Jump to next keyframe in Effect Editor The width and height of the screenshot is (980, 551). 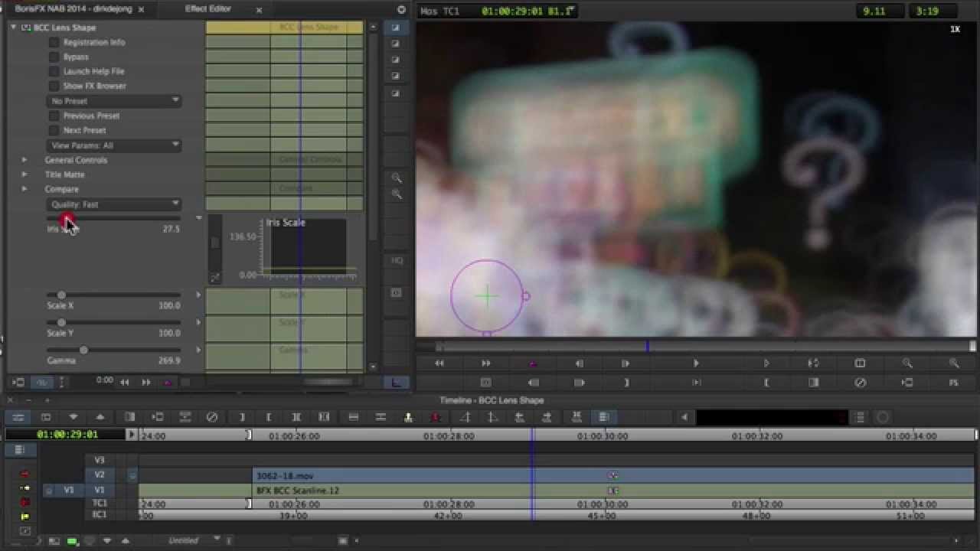click(145, 382)
